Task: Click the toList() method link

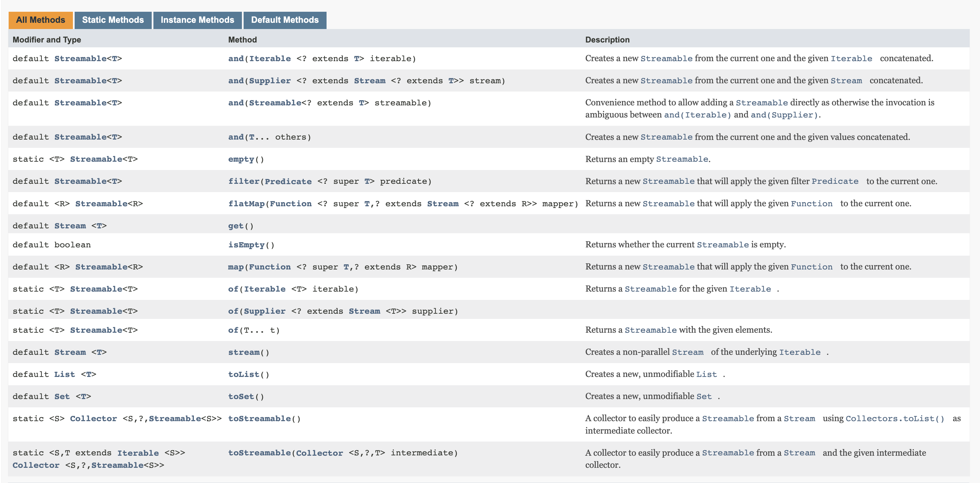Action: [x=244, y=374]
